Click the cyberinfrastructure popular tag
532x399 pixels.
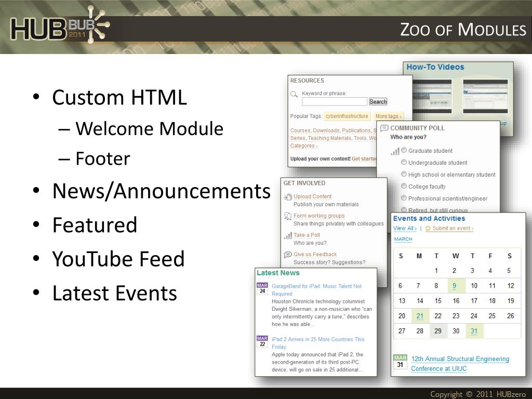(347, 116)
